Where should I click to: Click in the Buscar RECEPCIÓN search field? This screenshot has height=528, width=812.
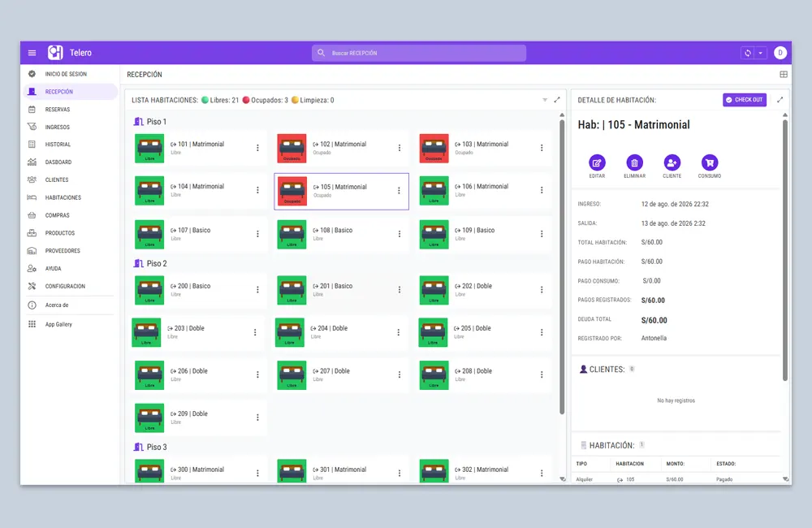[x=419, y=53]
